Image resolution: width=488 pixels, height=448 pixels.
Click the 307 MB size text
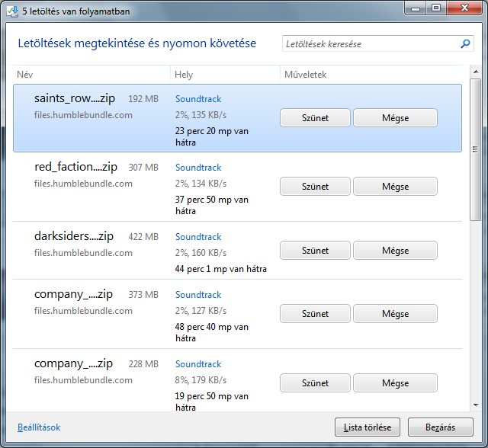[x=143, y=168]
